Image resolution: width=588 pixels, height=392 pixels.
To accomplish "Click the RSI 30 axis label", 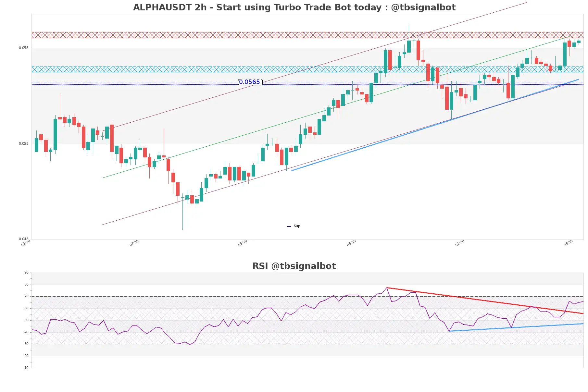I will coord(26,344).
